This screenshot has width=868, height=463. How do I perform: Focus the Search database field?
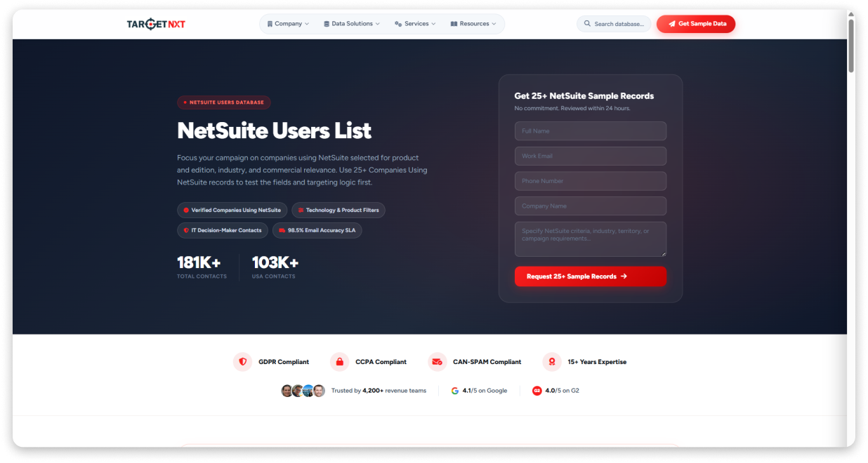pos(614,24)
